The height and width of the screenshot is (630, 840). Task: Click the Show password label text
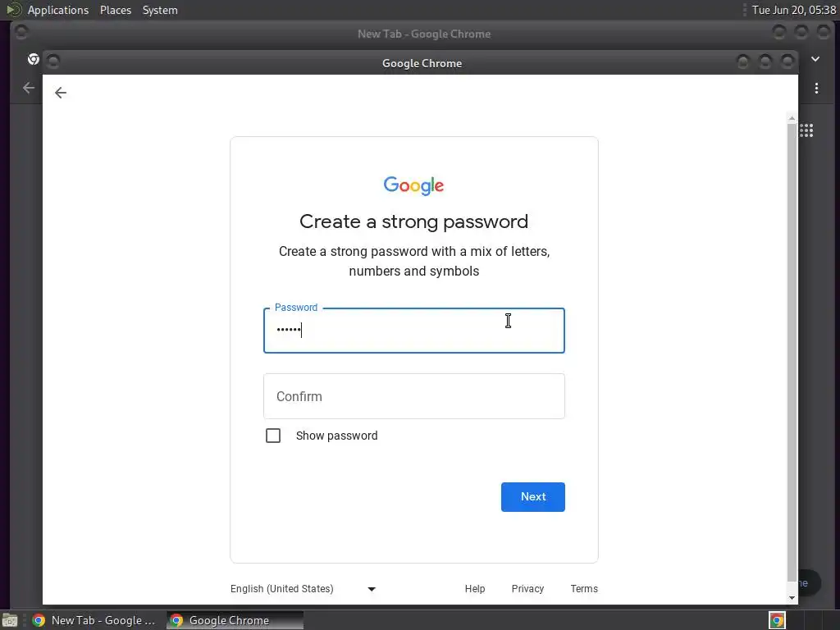pyautogui.click(x=336, y=436)
